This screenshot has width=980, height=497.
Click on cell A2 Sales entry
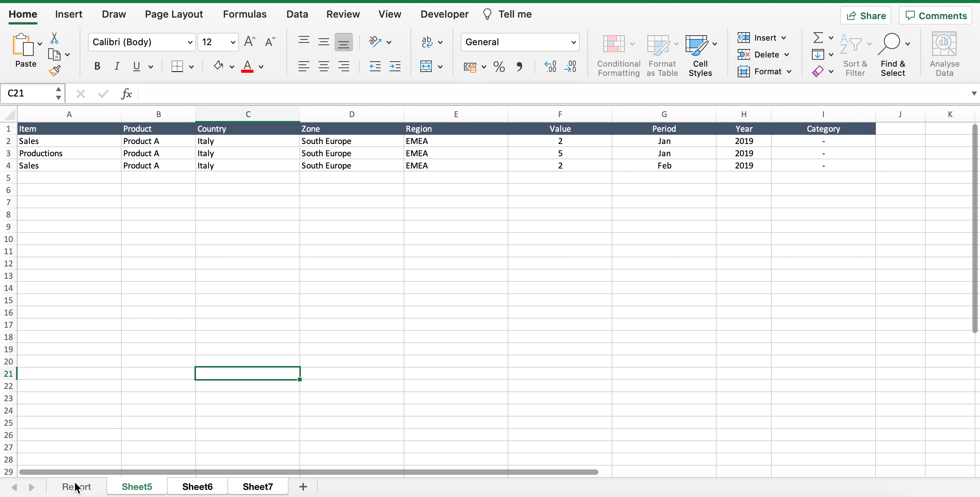[70, 141]
